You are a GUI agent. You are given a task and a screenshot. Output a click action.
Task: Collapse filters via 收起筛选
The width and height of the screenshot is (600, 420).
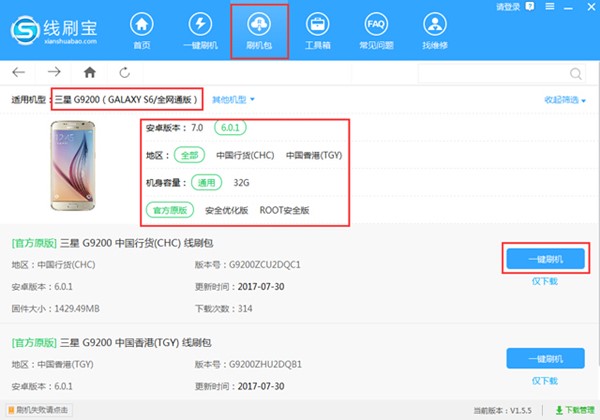coord(565,100)
